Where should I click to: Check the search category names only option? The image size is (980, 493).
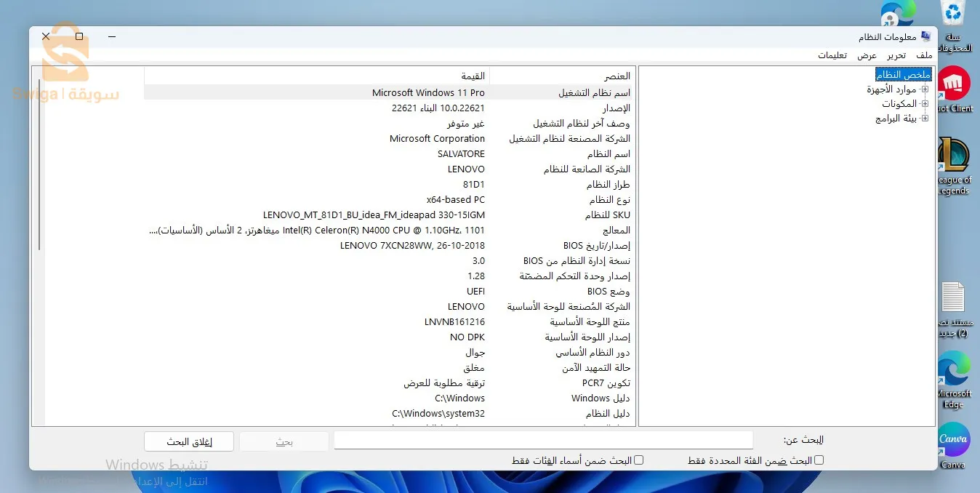[x=638, y=460]
